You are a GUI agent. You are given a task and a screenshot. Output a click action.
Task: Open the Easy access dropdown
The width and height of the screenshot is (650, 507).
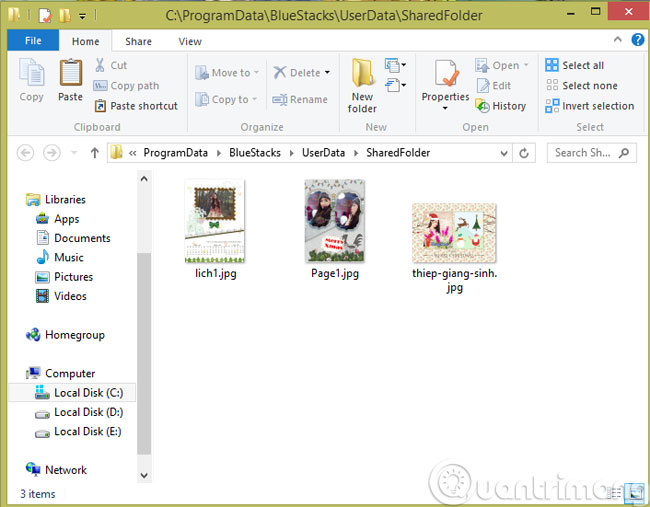click(395, 85)
